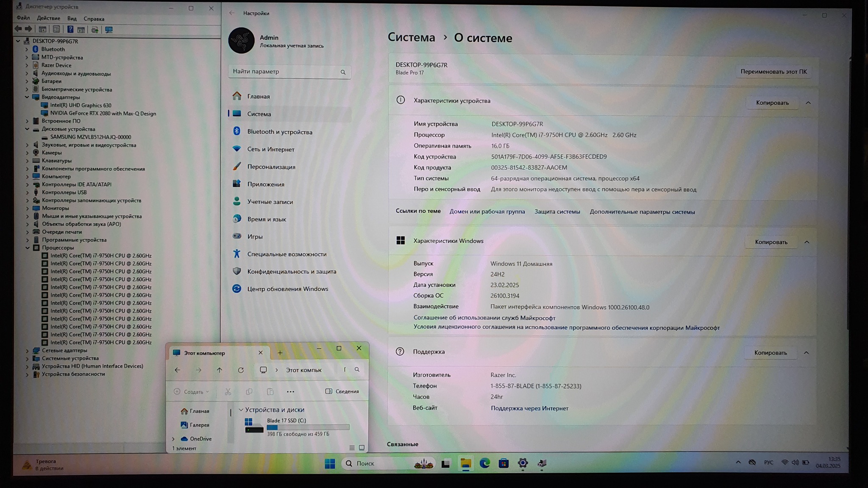The image size is (868, 488).
Task: Collapse the Характеристики Windows section chevron
Action: (x=807, y=242)
